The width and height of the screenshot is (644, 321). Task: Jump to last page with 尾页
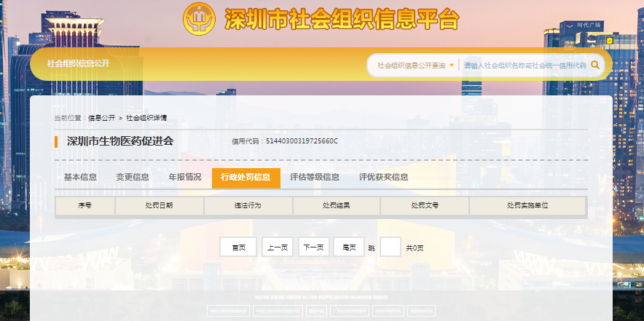[349, 247]
